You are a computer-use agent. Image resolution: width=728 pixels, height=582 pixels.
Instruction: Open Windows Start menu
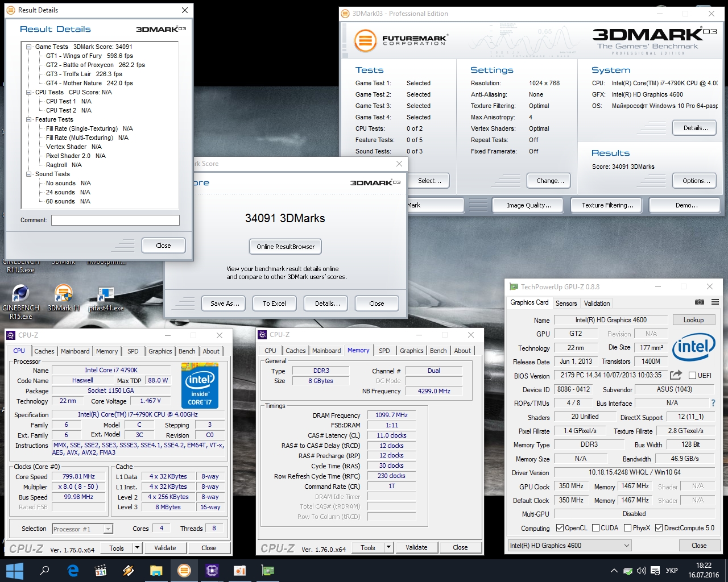(15, 571)
